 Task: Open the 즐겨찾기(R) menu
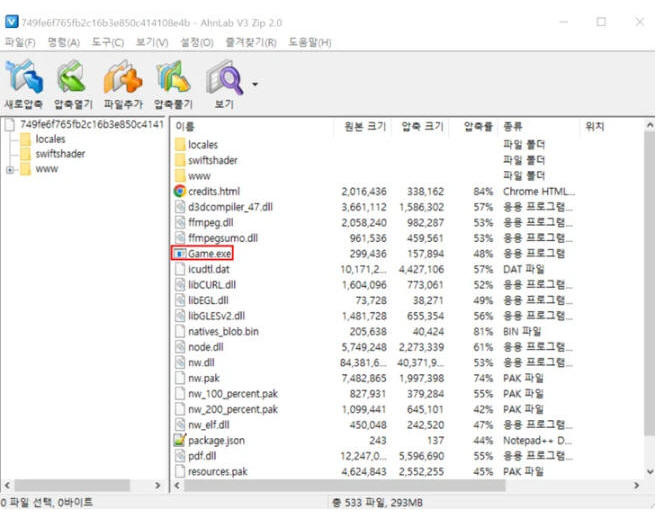[x=251, y=42]
